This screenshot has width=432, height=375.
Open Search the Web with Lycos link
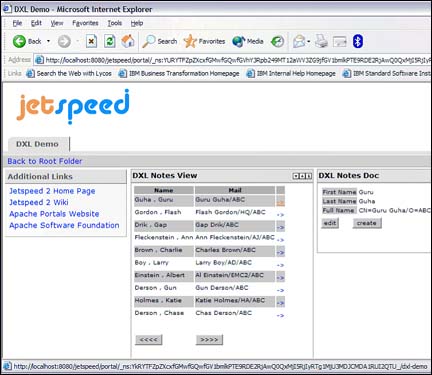pyautogui.click(x=69, y=73)
